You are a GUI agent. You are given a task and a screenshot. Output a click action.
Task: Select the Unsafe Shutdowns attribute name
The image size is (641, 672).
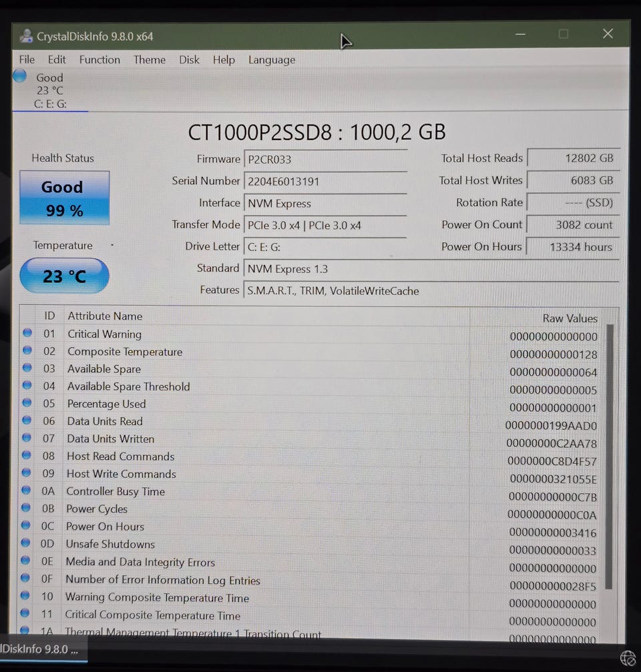[110, 545]
